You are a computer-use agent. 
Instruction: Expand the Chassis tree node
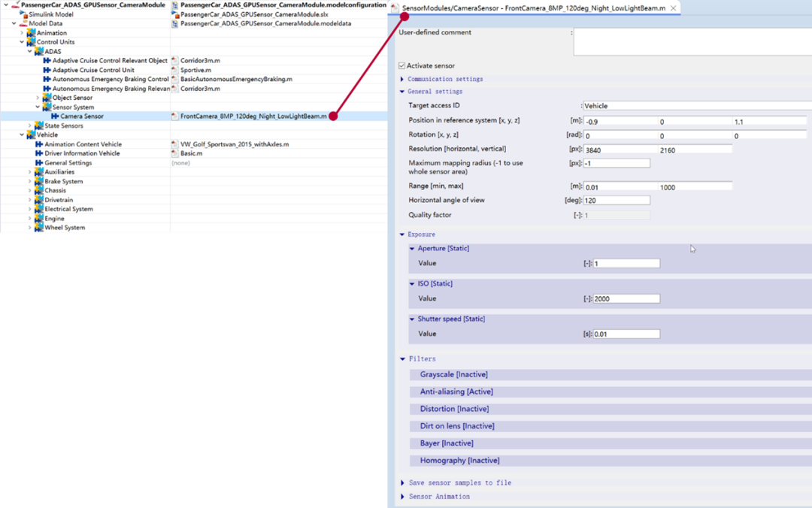tap(30, 191)
